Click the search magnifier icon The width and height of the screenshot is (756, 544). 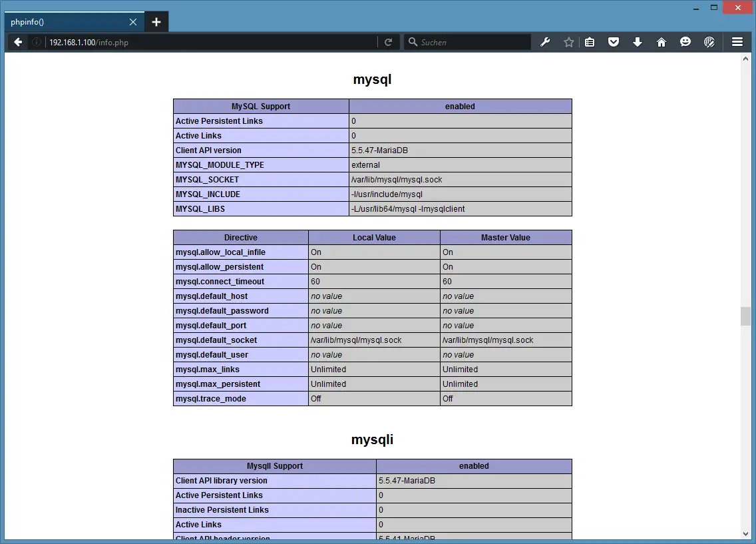click(x=413, y=42)
